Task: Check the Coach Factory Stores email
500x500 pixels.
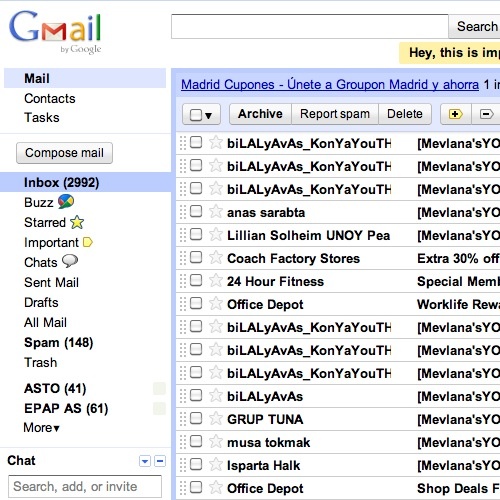Action: tap(196, 257)
